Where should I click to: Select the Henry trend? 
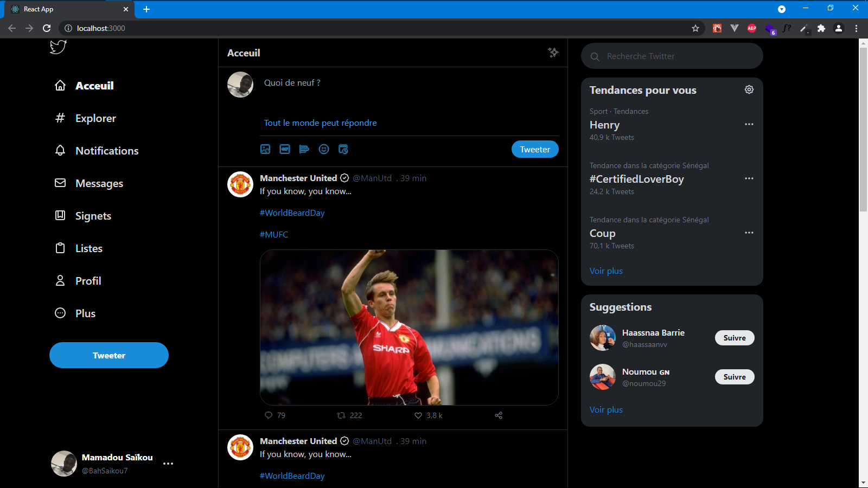604,125
